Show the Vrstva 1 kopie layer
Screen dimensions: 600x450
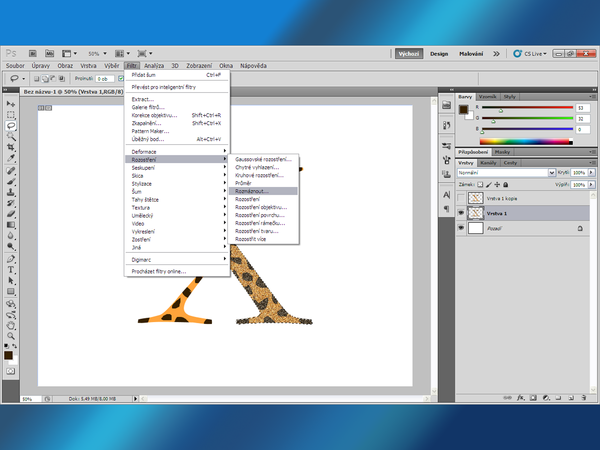point(461,198)
